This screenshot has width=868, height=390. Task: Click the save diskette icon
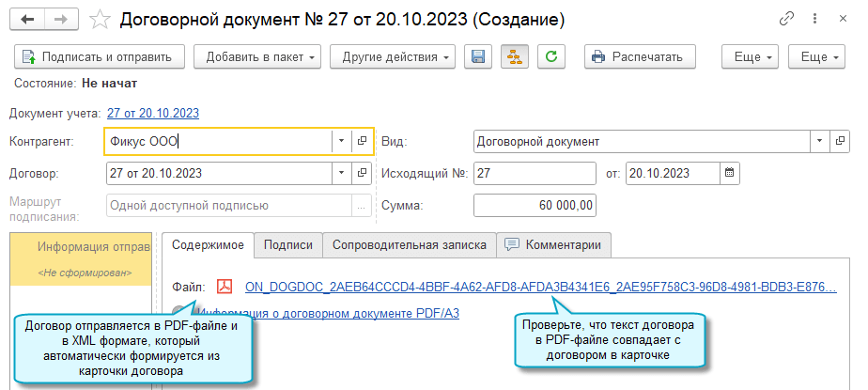click(478, 56)
